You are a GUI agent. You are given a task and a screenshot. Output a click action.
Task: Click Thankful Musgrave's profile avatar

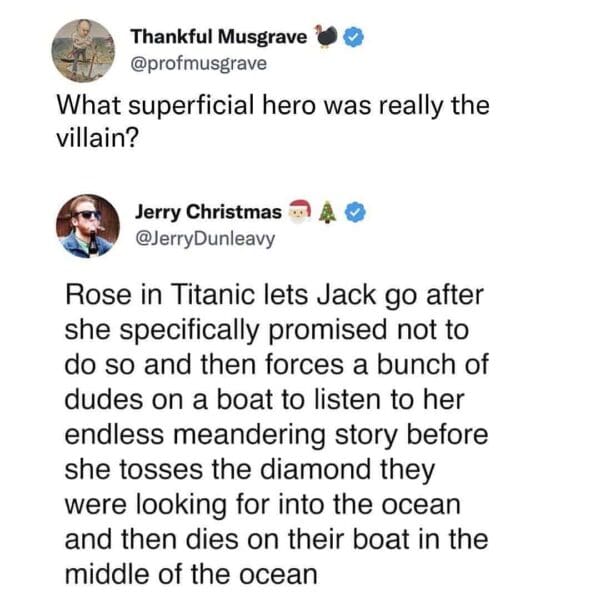tap(86, 46)
